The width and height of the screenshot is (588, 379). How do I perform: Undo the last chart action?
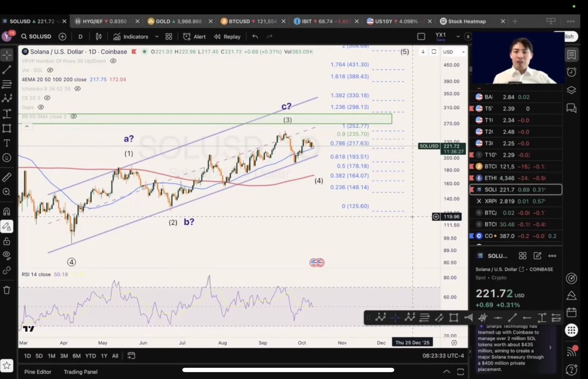(x=255, y=37)
